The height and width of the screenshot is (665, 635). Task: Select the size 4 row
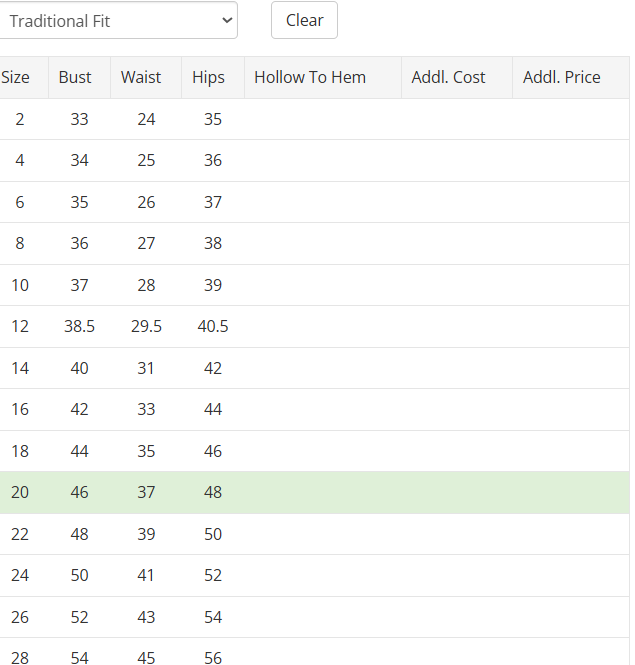20,160
